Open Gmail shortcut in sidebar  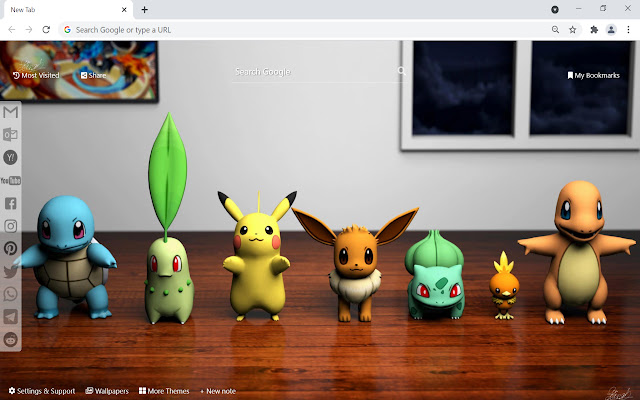(10, 112)
